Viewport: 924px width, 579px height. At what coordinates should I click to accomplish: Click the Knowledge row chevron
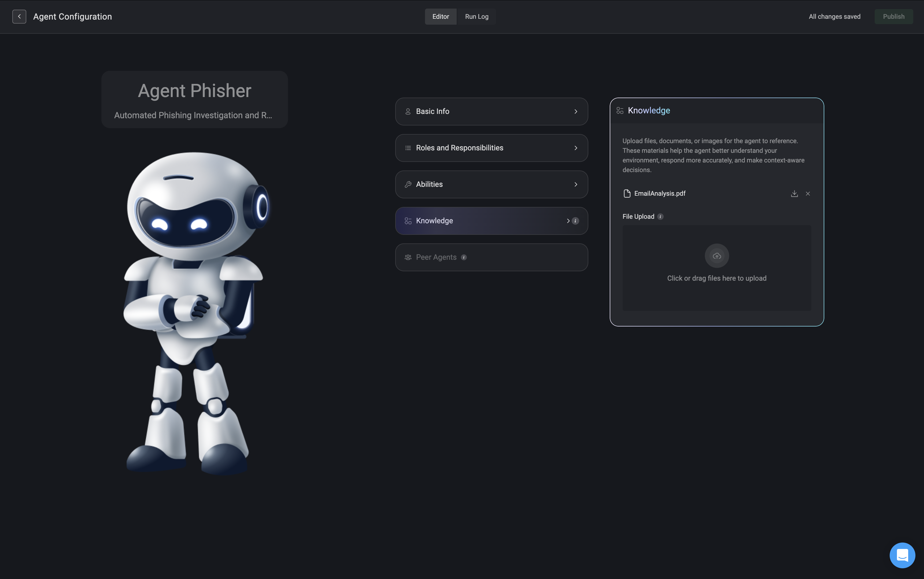568,221
